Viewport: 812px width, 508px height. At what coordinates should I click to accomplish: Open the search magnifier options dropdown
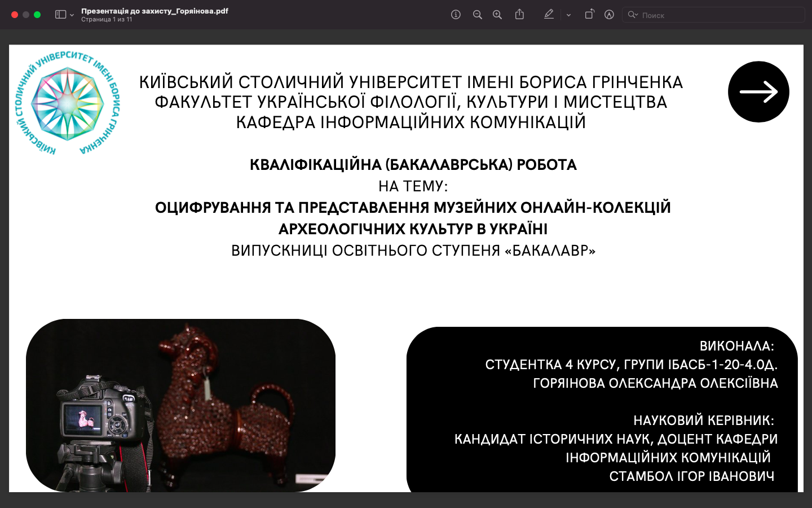pos(633,15)
